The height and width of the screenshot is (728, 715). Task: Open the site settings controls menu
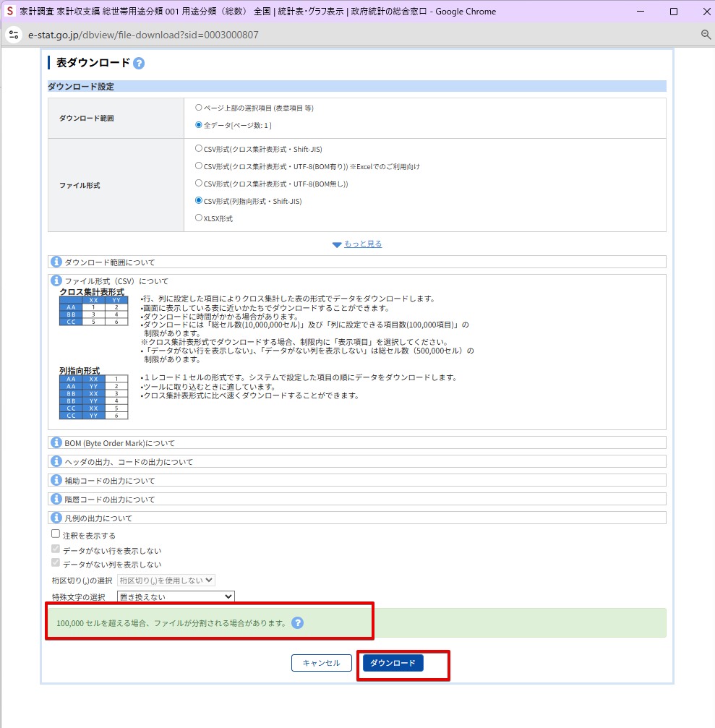coord(14,34)
